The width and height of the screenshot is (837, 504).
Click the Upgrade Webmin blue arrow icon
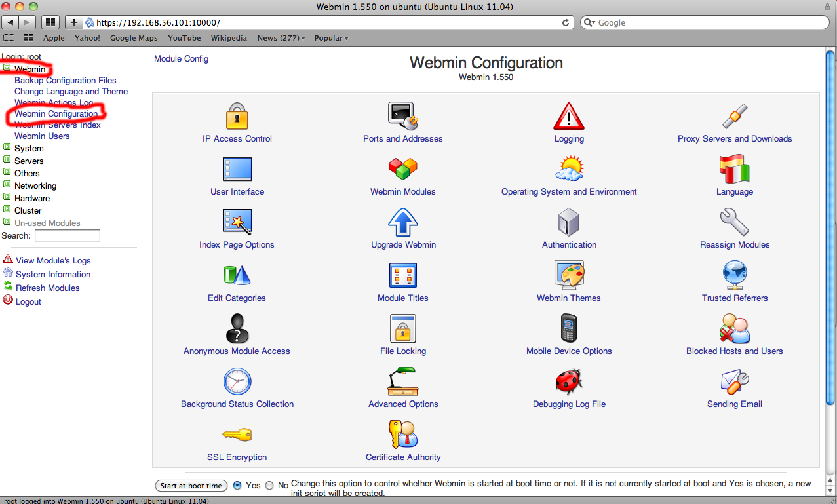tap(403, 222)
